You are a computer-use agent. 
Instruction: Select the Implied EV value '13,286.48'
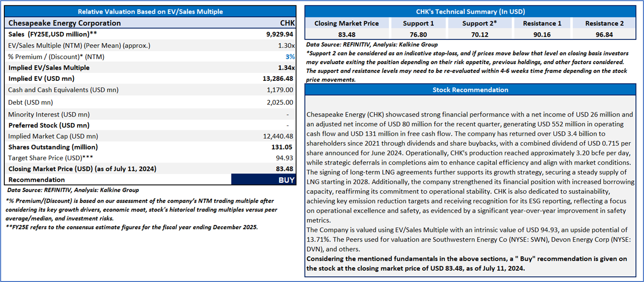(278, 78)
